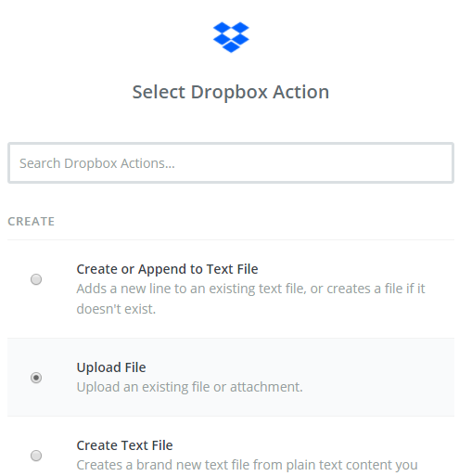Image resolution: width=459 pixels, height=476 pixels.
Task: Click the CREATE section label
Action: coord(32,222)
